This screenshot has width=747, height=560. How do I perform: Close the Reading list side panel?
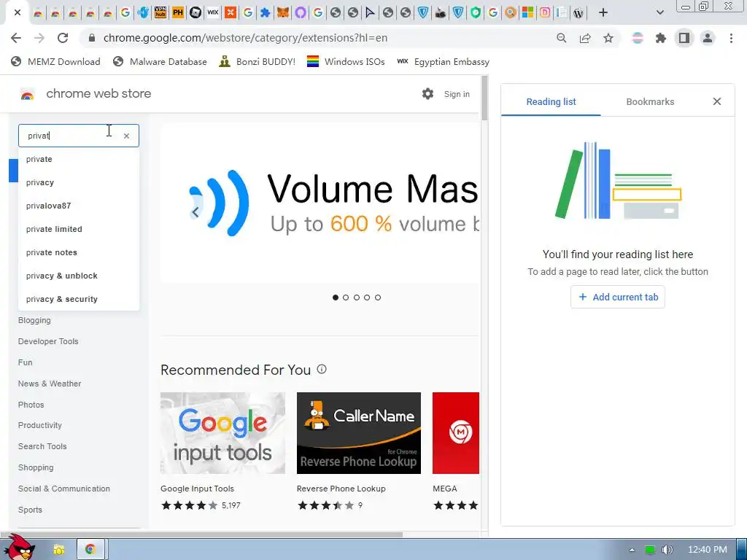(717, 101)
